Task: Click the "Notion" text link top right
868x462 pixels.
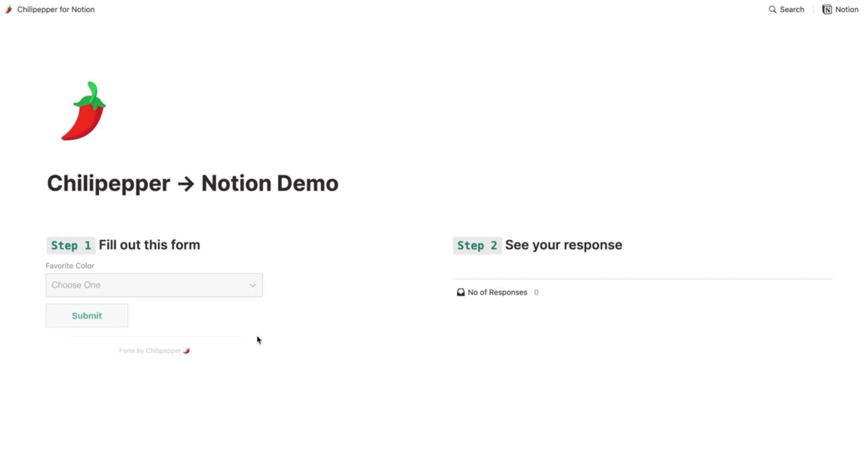Action: tap(846, 9)
